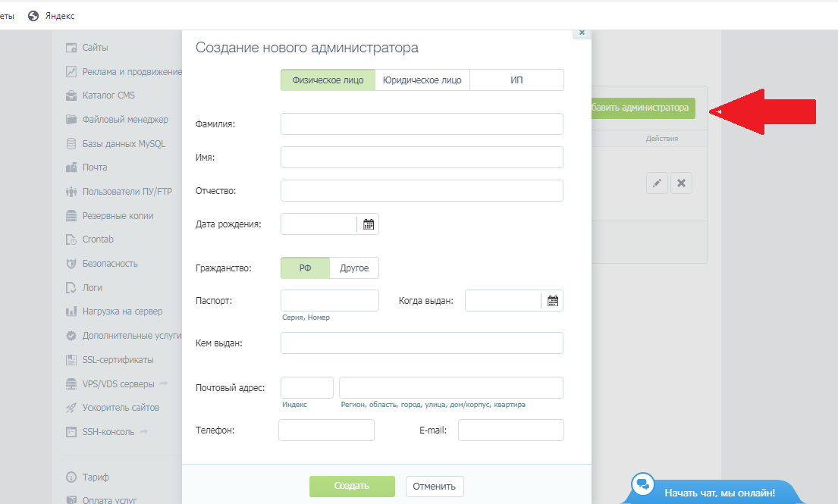Click the Фамилия input field

click(x=422, y=124)
